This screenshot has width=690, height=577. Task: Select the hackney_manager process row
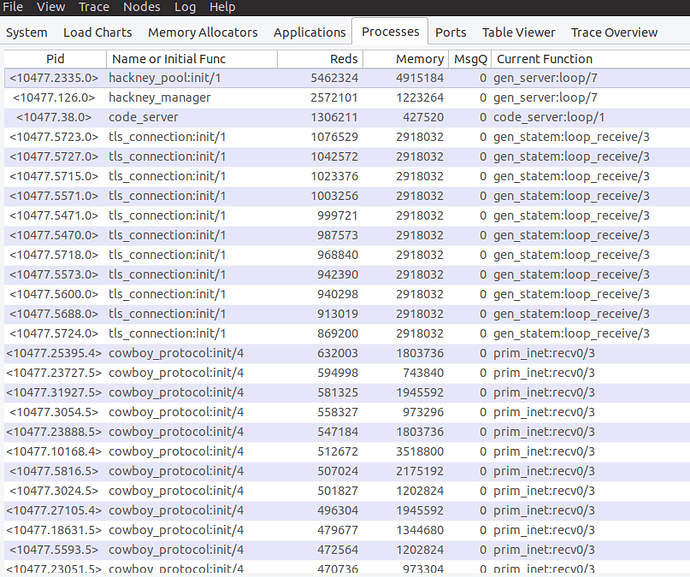coord(347,98)
